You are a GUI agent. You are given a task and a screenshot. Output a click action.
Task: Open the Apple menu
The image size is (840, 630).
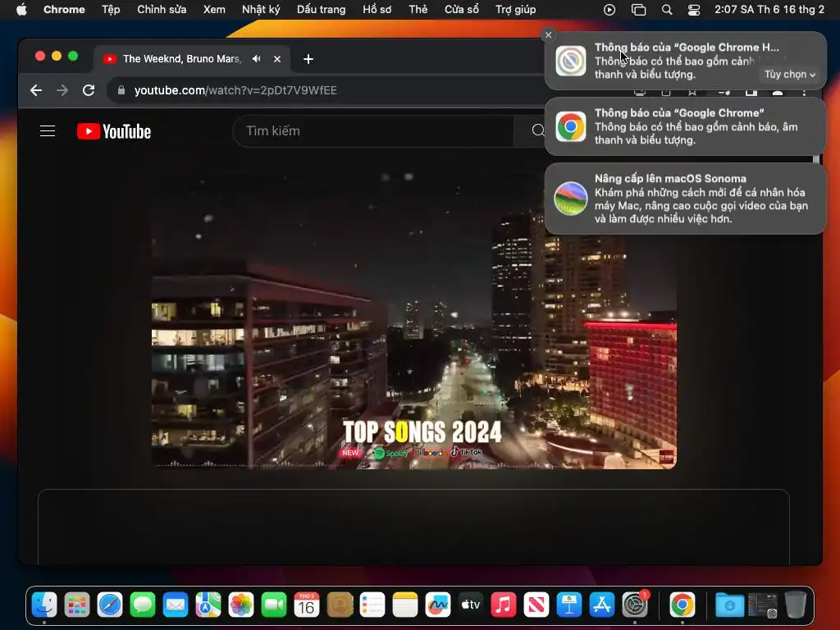click(x=21, y=10)
